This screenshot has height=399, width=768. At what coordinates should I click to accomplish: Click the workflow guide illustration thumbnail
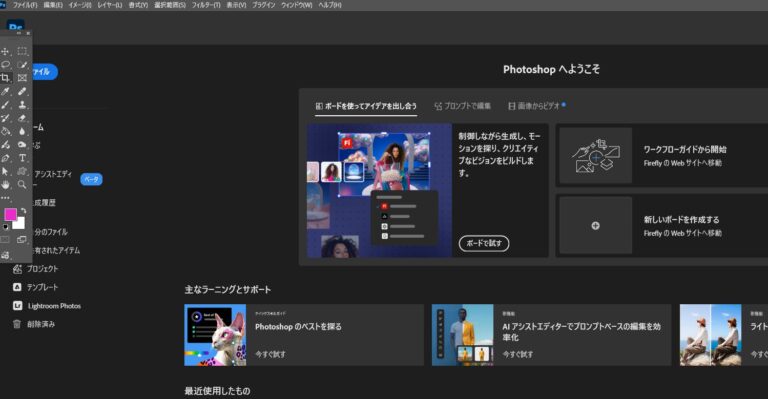coord(596,156)
